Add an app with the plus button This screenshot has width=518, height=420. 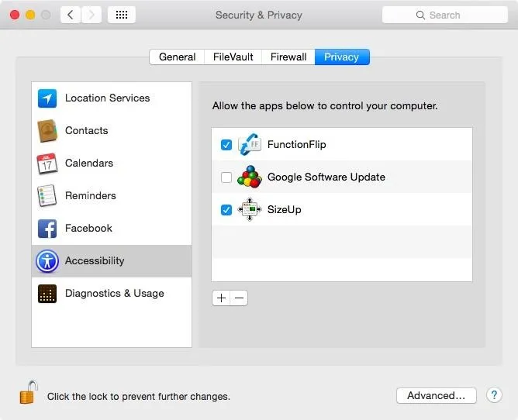(x=221, y=298)
